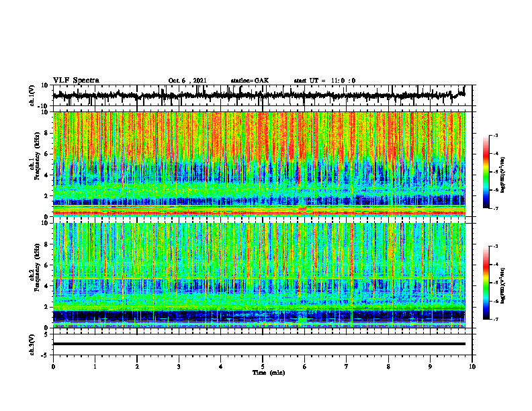Click the 'VLF Spectra' title text
The height and width of the screenshot is (411, 532).
76,81
